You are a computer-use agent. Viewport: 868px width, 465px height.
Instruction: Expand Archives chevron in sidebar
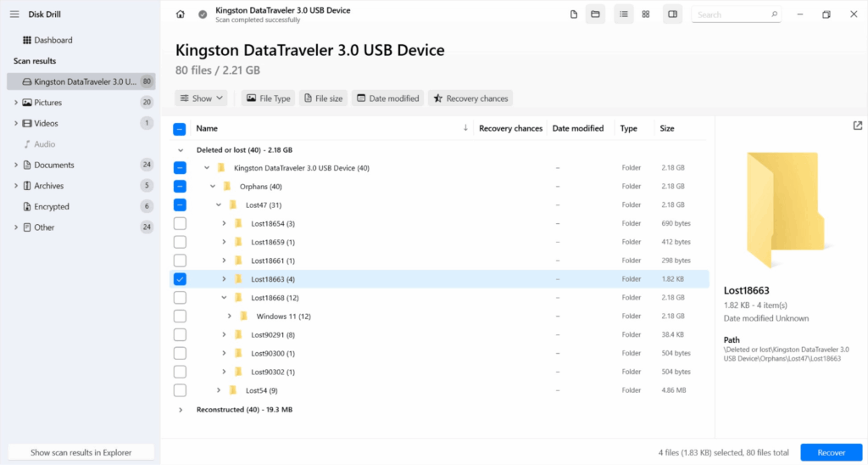16,186
